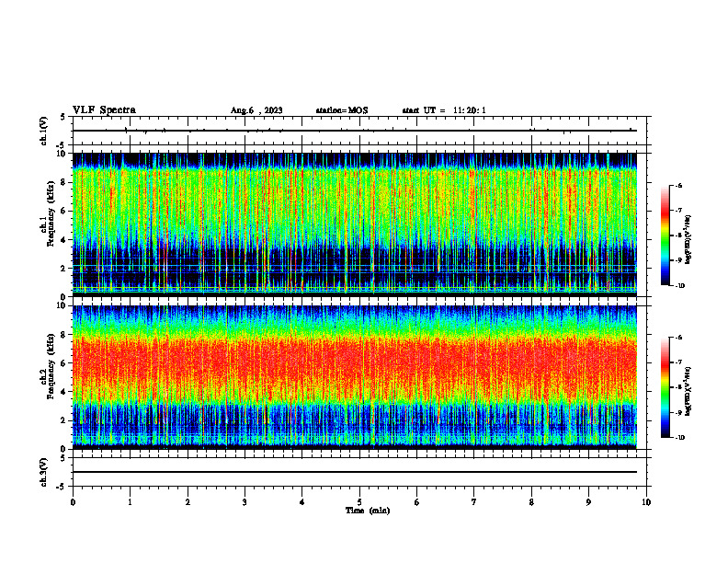Click the "-10" label on ch.2 colorbar
The height and width of the screenshot is (563, 728).
(679, 438)
